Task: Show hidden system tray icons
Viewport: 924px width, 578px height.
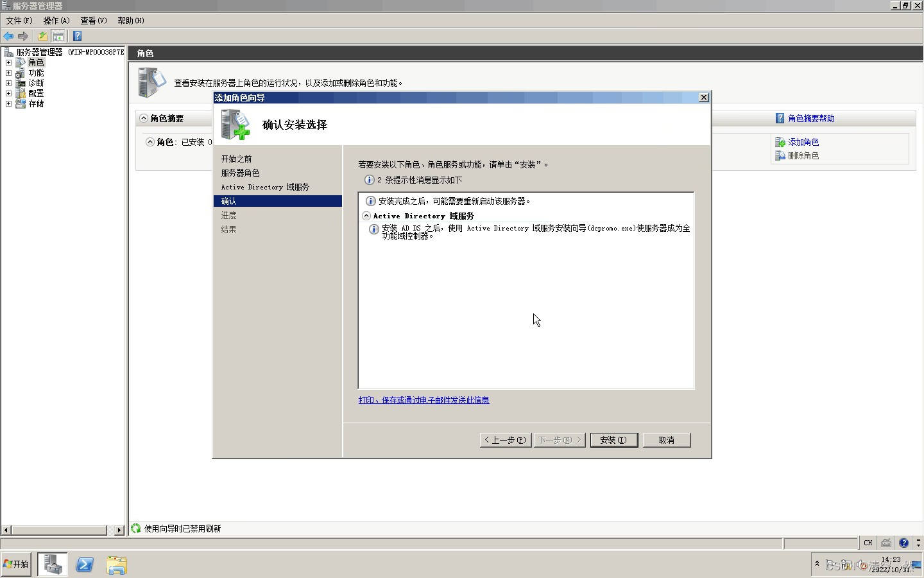Action: [817, 564]
